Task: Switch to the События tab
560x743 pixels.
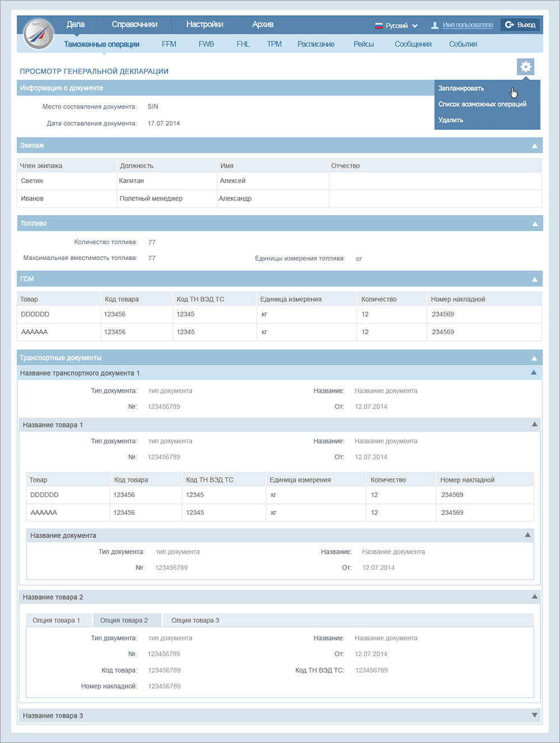Action: [463, 44]
